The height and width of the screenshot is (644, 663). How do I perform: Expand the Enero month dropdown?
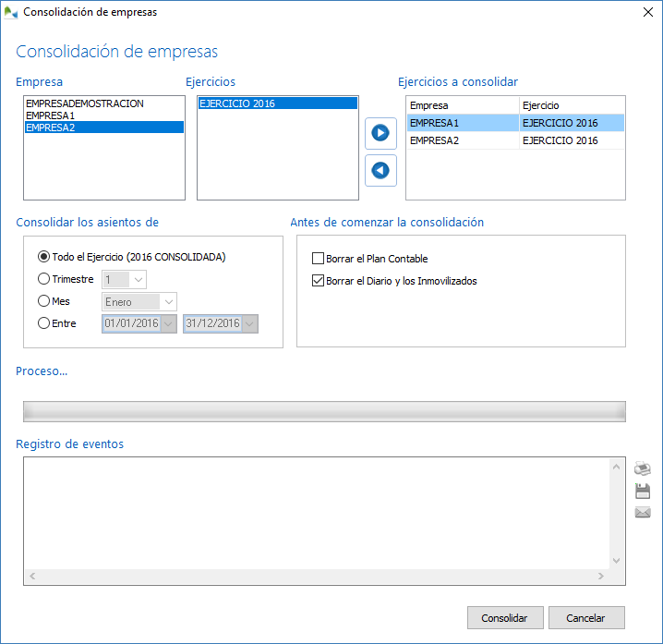click(x=168, y=301)
